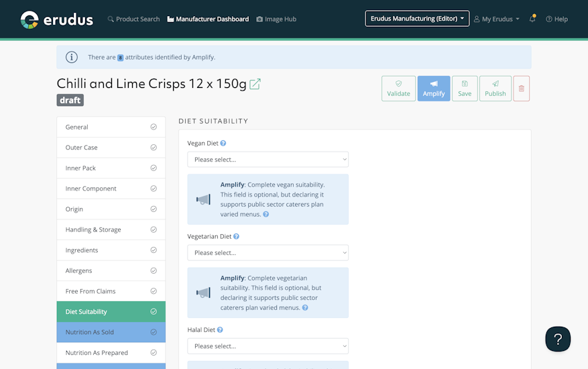Open My Erudus menu
This screenshot has width=588, height=369.
497,19
